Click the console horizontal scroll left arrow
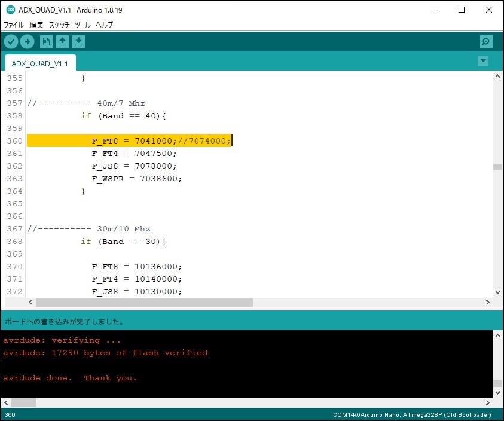Image resolution: width=504 pixels, height=421 pixels. click(6, 402)
